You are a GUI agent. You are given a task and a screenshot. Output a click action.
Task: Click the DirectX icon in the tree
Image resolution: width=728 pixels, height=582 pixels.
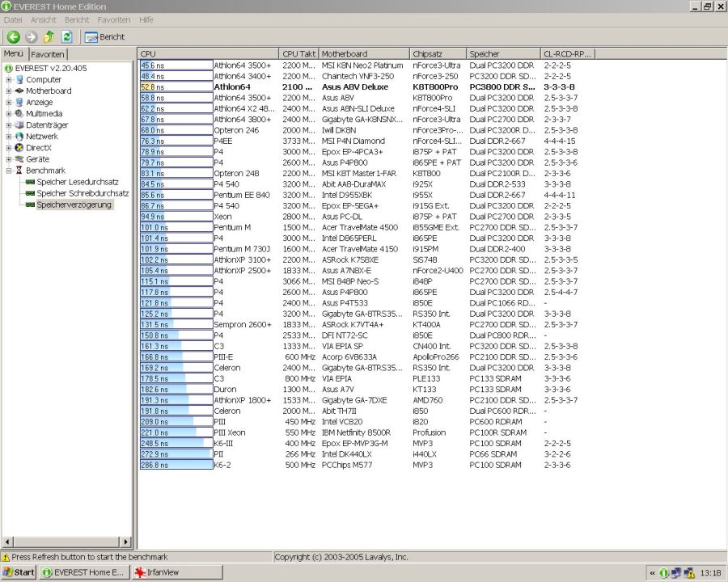point(19,148)
